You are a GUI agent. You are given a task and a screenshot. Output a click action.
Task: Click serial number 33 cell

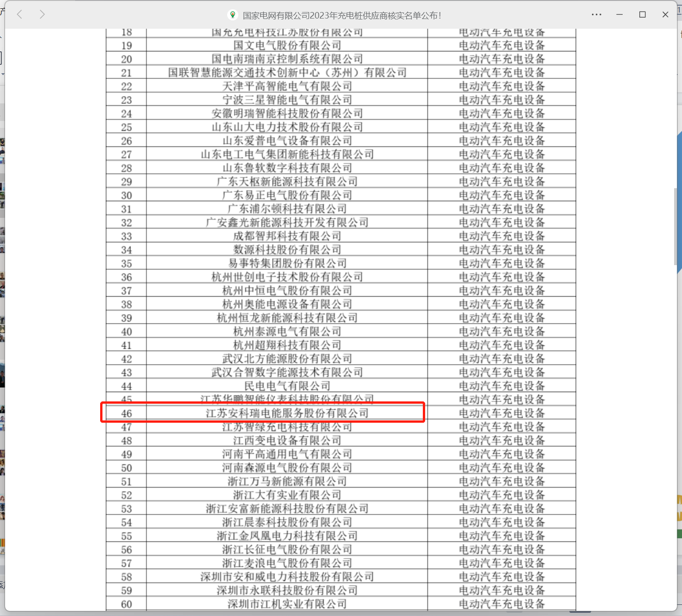(x=127, y=236)
